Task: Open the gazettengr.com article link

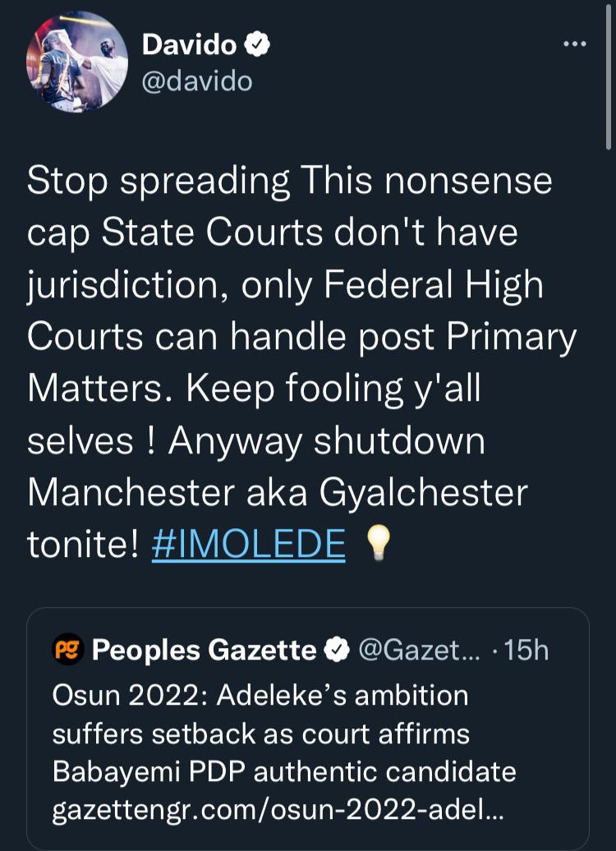Action: [x=275, y=812]
